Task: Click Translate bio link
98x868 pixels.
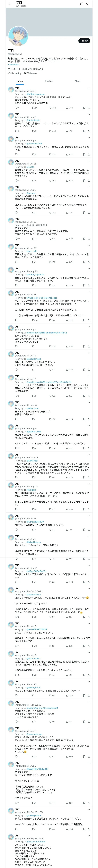Action: [14, 64]
